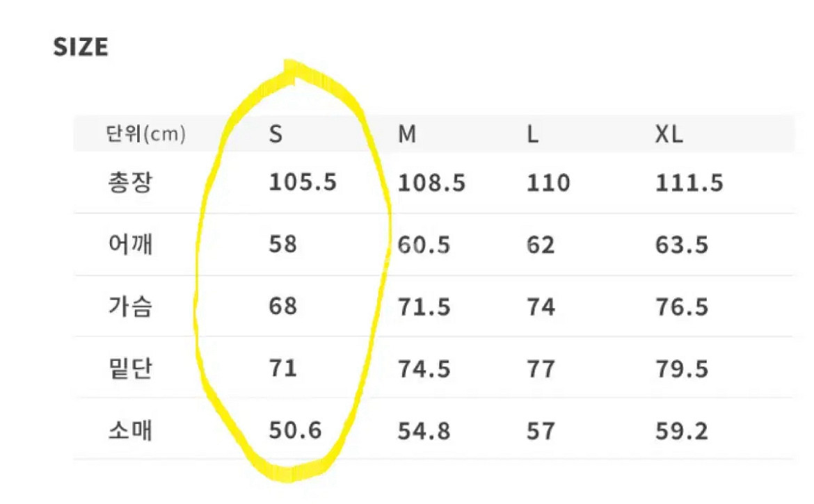The height and width of the screenshot is (504, 814).
Task: Click the 58 shoulder value for S
Action: click(282, 245)
